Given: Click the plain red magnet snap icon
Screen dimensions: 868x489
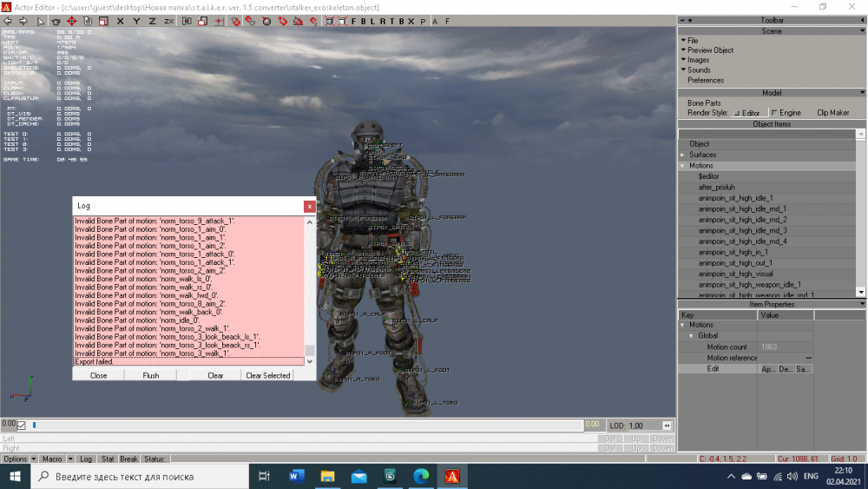Looking at the screenshot, I should pyautogui.click(x=282, y=21).
